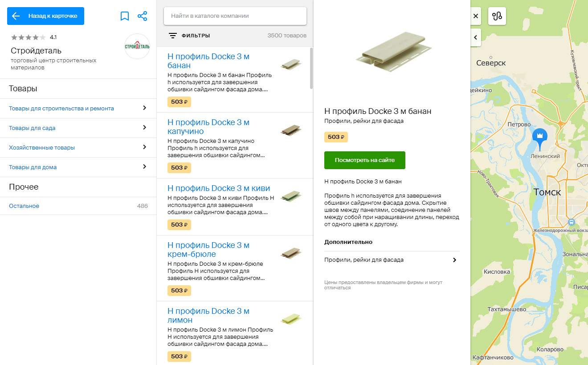
Task: Click the green Посмотреть на сайте button
Action: point(364,160)
